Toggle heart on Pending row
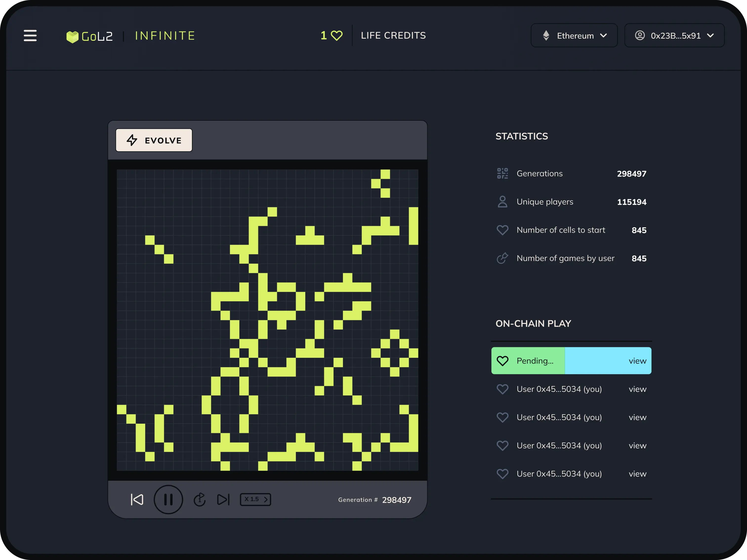Image resolution: width=747 pixels, height=560 pixels. (x=502, y=361)
